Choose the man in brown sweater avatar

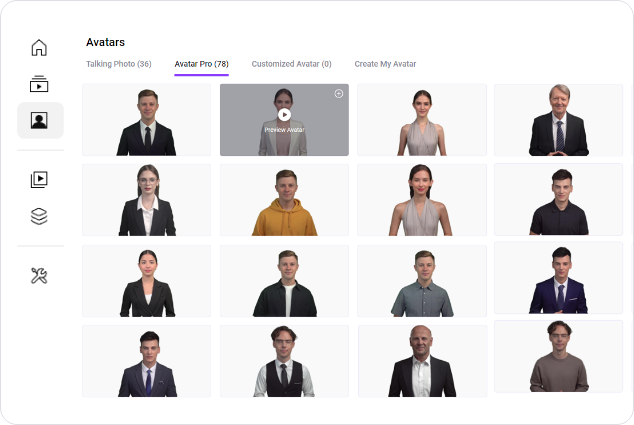coord(558,357)
